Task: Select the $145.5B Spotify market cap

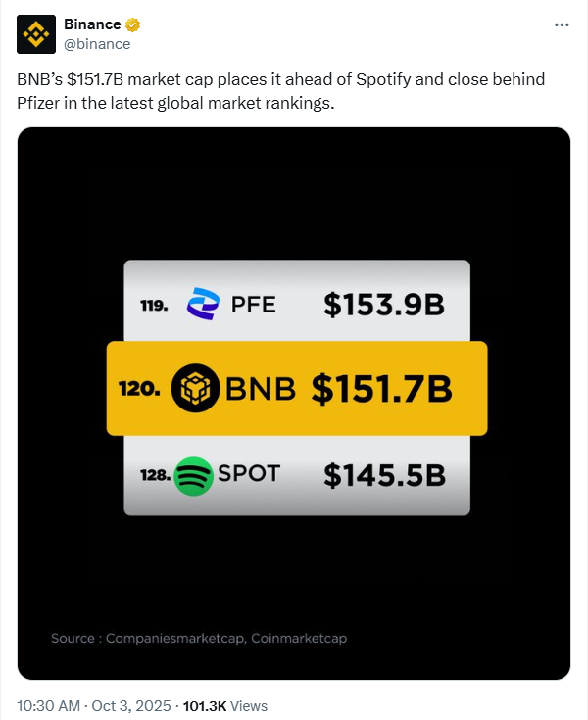Action: click(x=384, y=476)
